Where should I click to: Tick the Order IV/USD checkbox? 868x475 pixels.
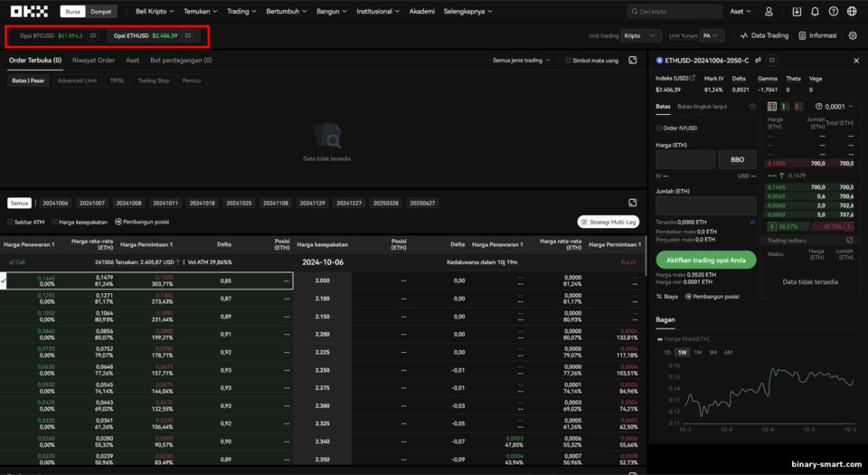pos(659,128)
